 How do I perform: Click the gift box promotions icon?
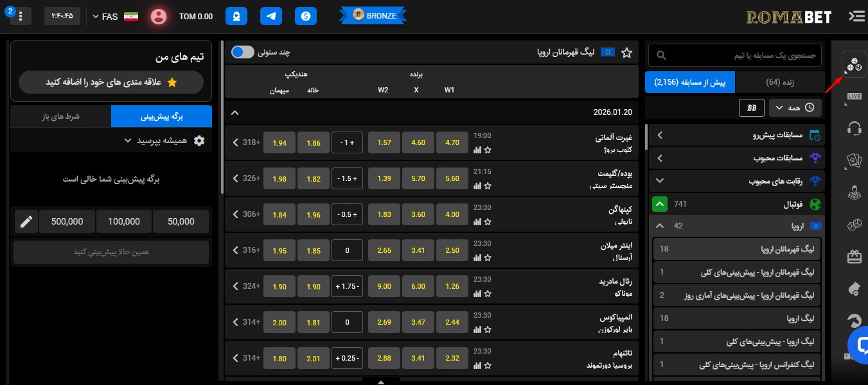855,257
